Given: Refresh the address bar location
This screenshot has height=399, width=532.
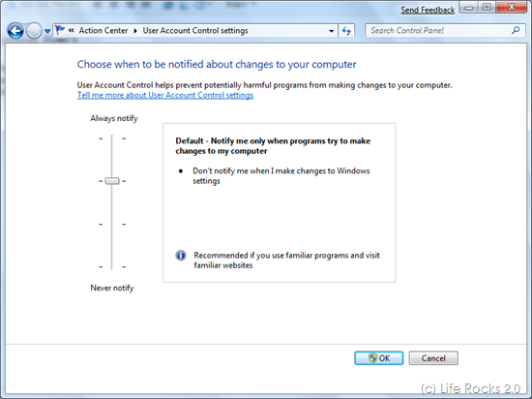Looking at the screenshot, I should point(346,31).
